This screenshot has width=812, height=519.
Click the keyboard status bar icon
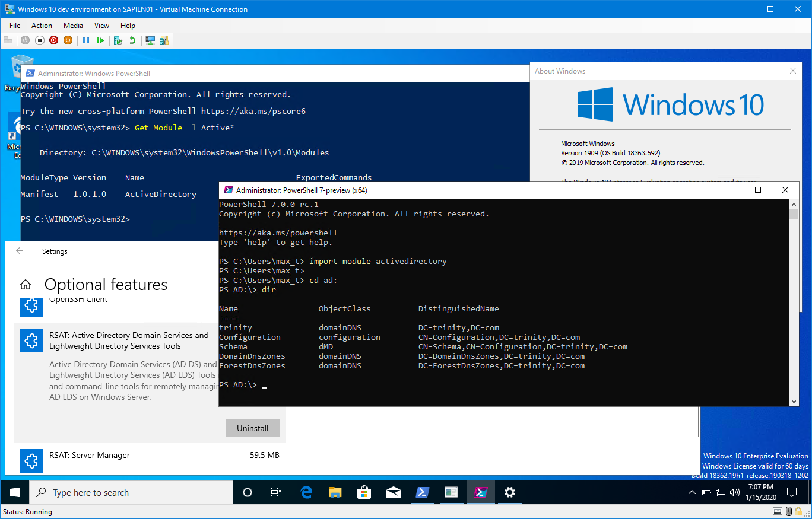[x=778, y=511]
